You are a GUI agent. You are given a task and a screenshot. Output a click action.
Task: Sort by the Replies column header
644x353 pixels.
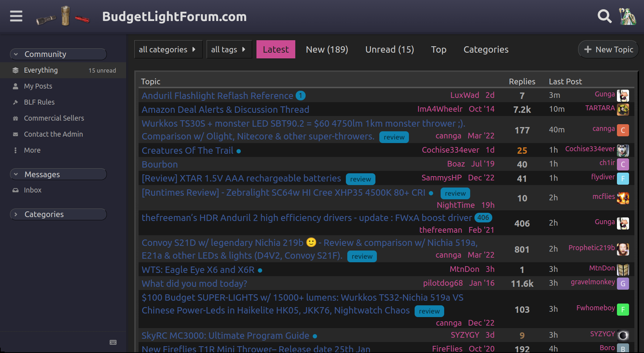(522, 81)
